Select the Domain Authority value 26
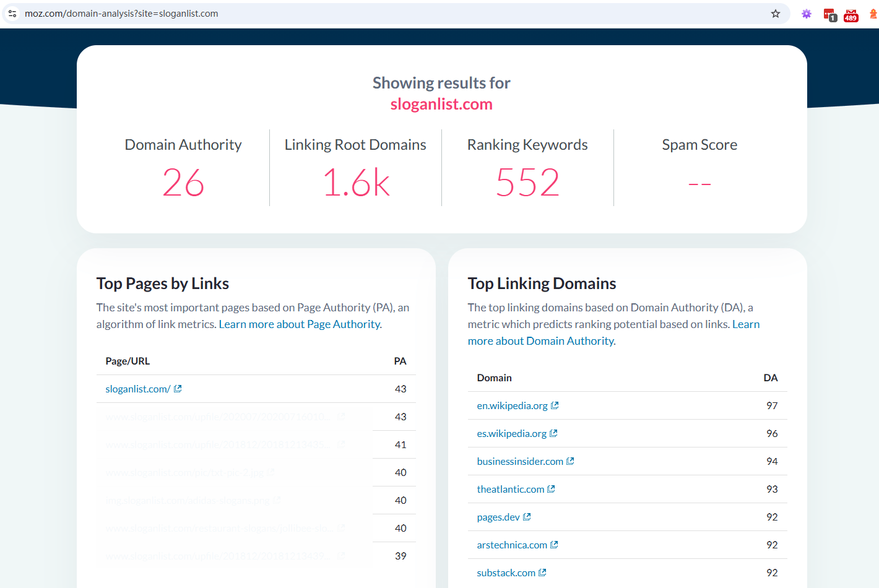The image size is (879, 588). [x=183, y=183]
